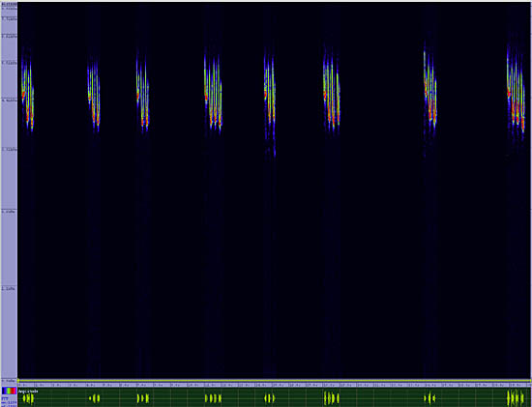Click the first burst in amplitude waveform
This screenshot has width=532, height=407.
click(x=28, y=398)
